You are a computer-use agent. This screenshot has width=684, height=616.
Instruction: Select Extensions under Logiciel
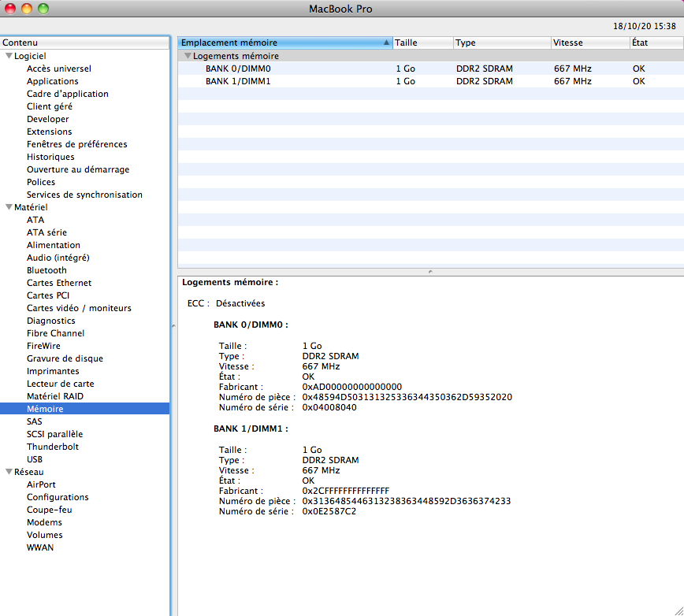click(49, 132)
